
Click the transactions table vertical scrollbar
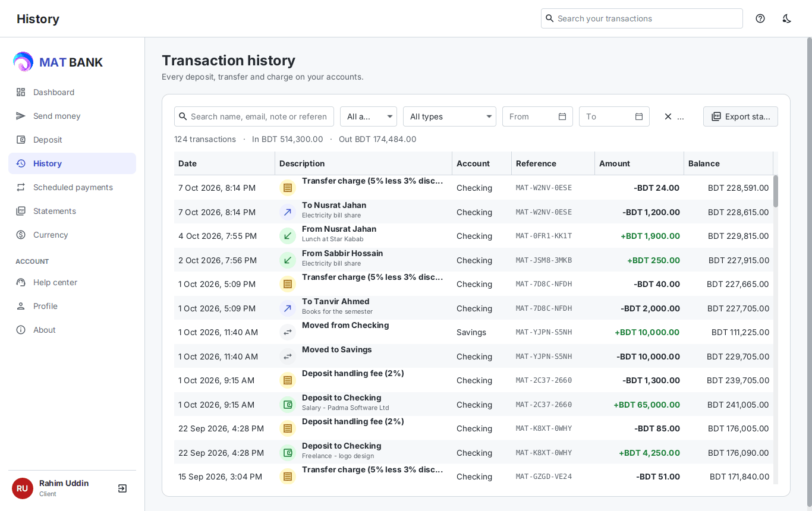tap(776, 191)
